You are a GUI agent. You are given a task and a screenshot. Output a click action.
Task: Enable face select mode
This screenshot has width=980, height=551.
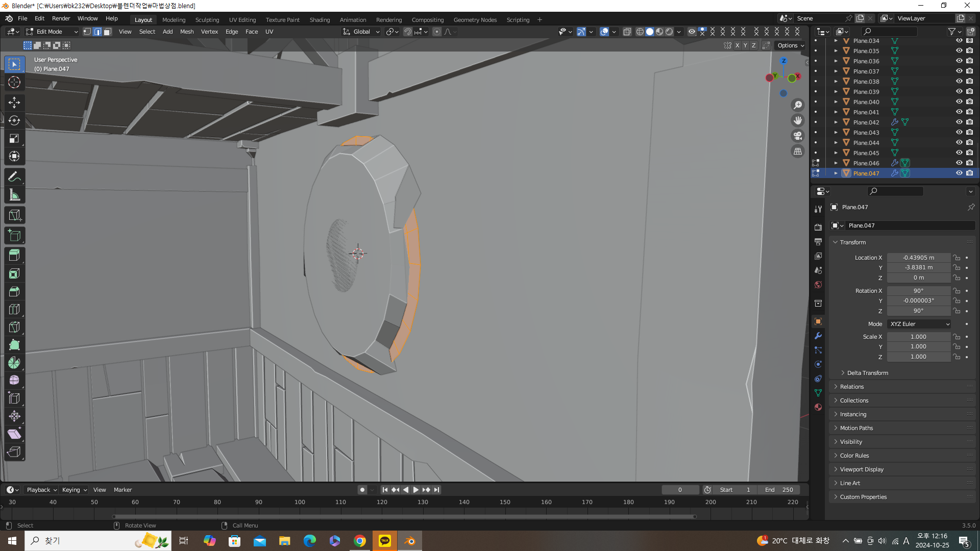108,32
